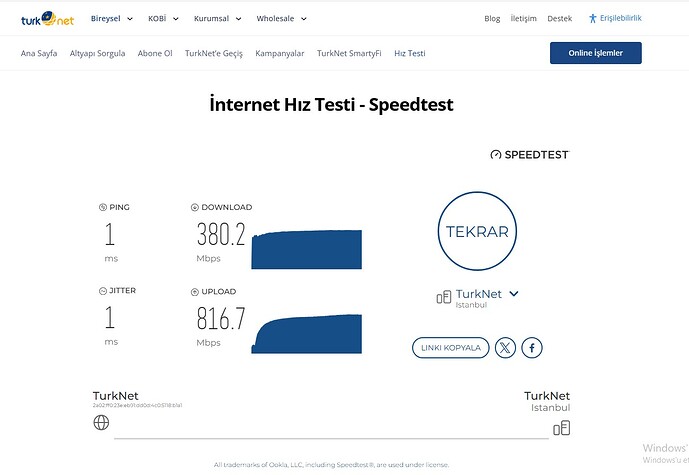The width and height of the screenshot is (689, 475).
Task: Click the Online İşlemler button
Action: pos(595,53)
